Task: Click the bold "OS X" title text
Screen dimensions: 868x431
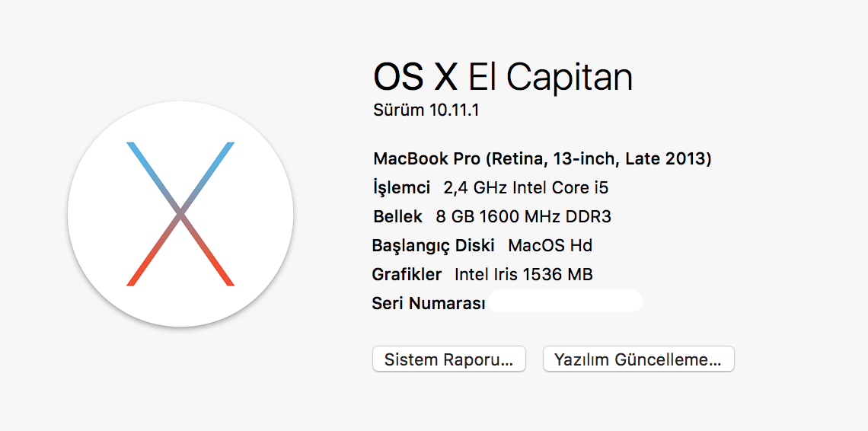Action: (x=415, y=77)
